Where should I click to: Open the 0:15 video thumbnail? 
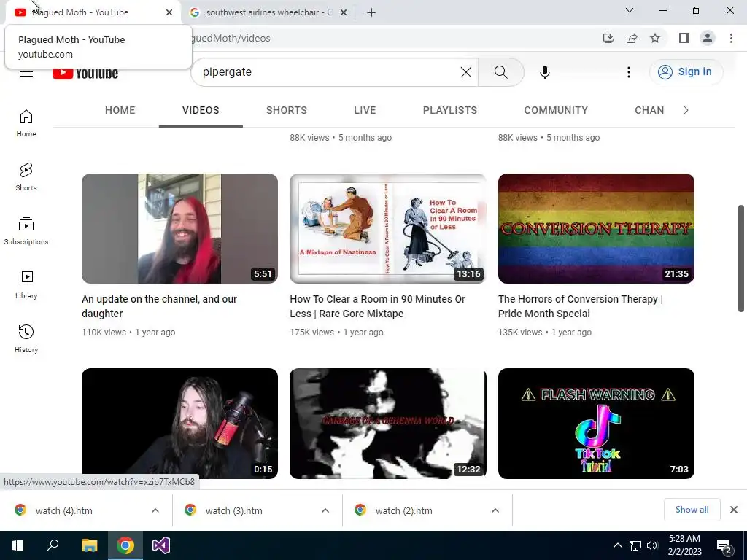point(179,424)
